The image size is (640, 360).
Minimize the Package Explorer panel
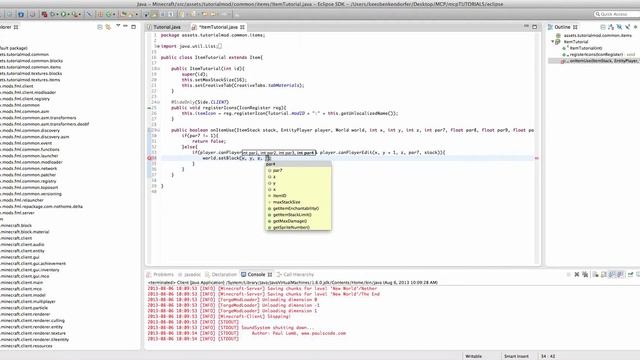point(125,27)
